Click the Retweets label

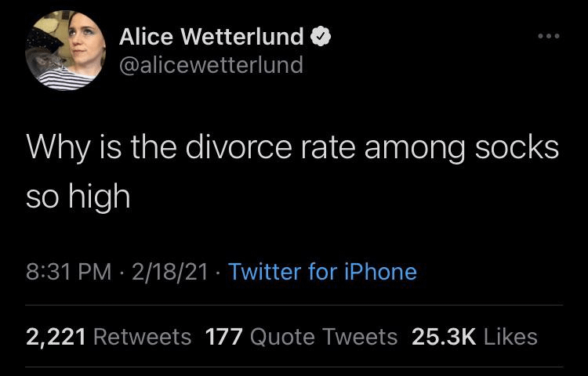pyautogui.click(x=143, y=336)
